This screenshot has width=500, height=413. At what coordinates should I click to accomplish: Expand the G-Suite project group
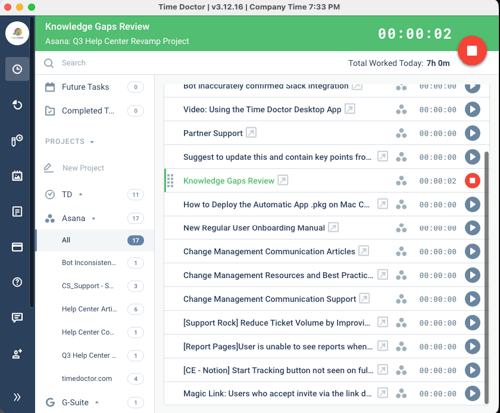(97, 402)
